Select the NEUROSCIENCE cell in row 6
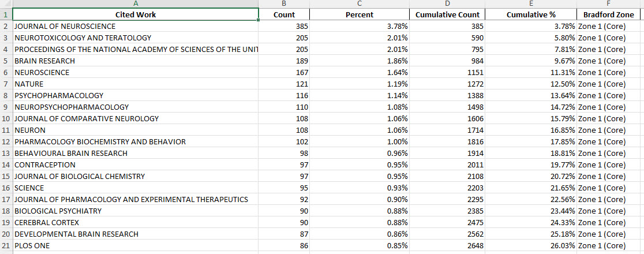 pyautogui.click(x=136, y=72)
